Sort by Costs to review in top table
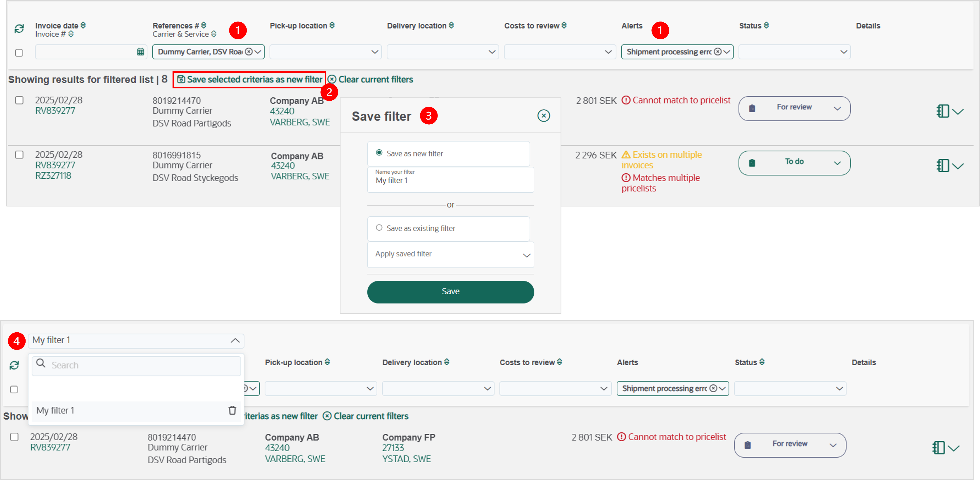This screenshot has height=480, width=980. point(564,26)
